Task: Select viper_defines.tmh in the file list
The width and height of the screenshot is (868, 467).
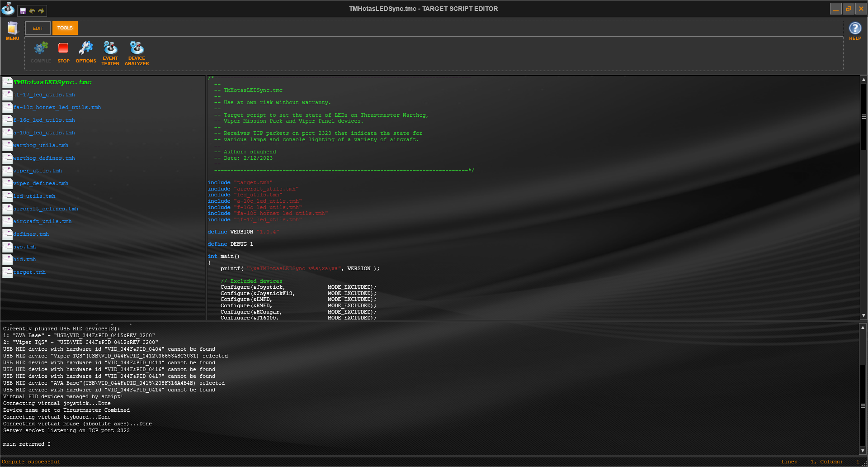Action: click(41, 184)
